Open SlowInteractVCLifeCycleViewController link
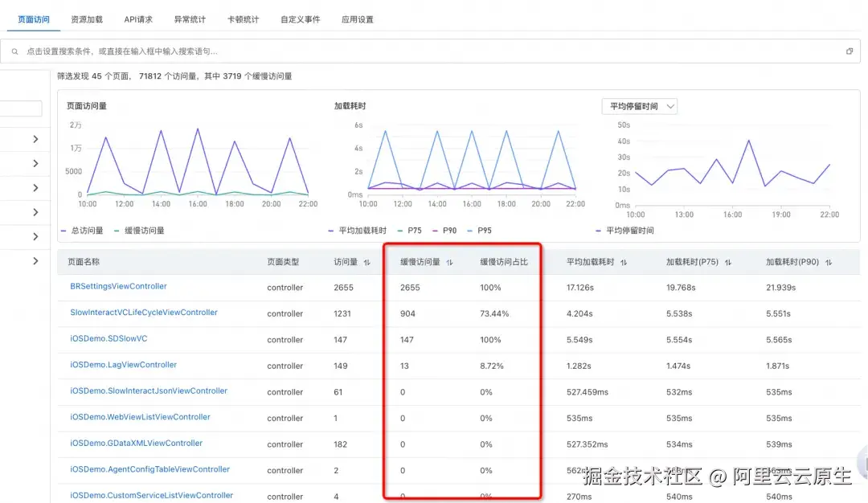The height and width of the screenshot is (503, 868). pyautogui.click(x=143, y=312)
